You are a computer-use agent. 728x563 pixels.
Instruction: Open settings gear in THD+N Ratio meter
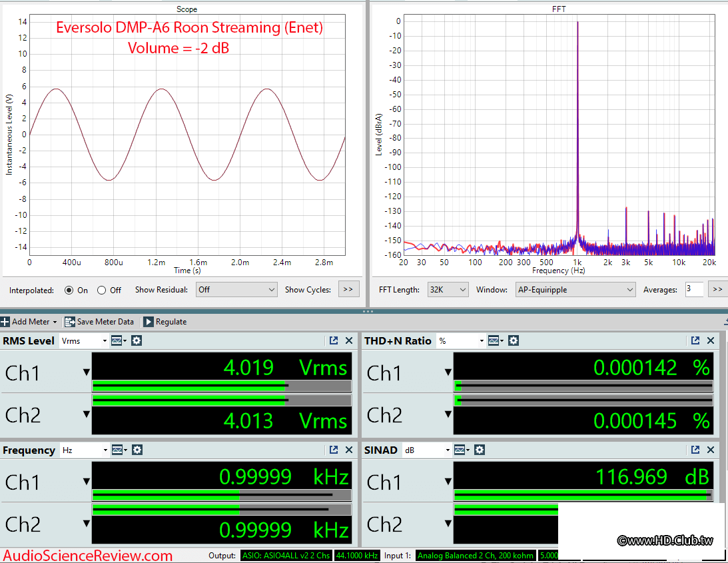(x=513, y=340)
